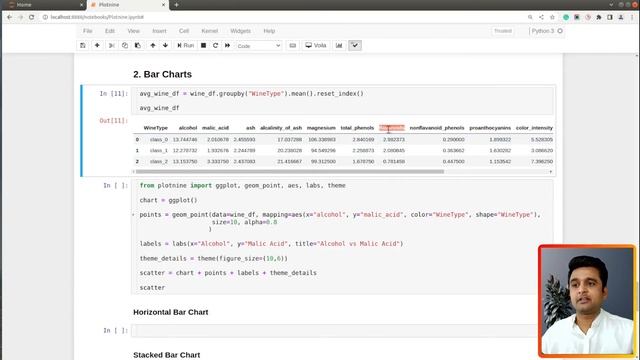Click the Stacked Bar Chart heading
The image size is (640, 360).
167,355
